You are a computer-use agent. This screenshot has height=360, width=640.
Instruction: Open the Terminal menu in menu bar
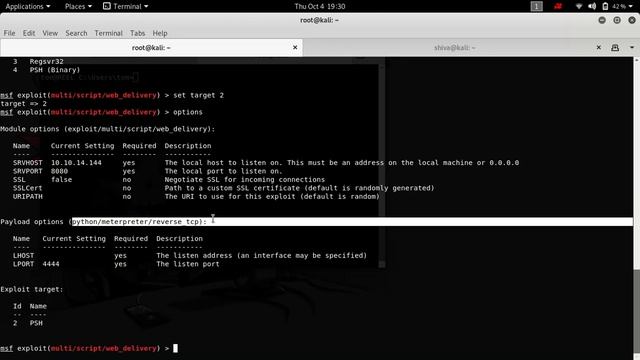tap(108, 33)
